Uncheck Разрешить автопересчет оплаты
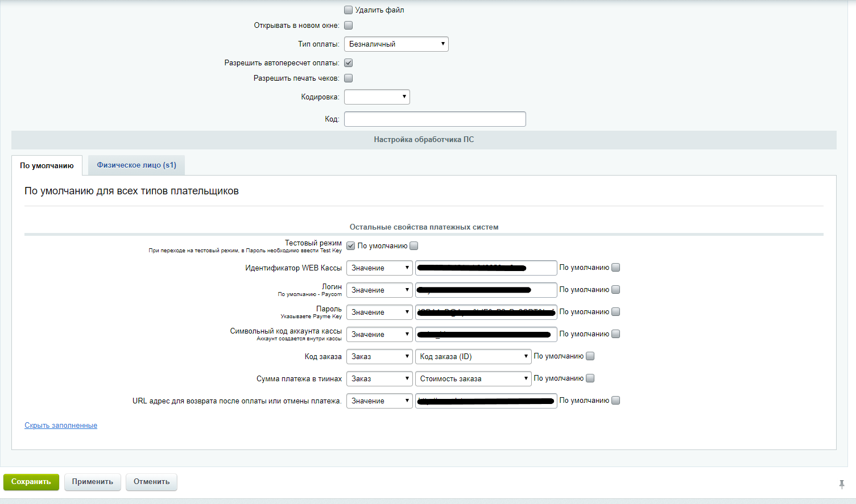The width and height of the screenshot is (856, 504). (348, 63)
